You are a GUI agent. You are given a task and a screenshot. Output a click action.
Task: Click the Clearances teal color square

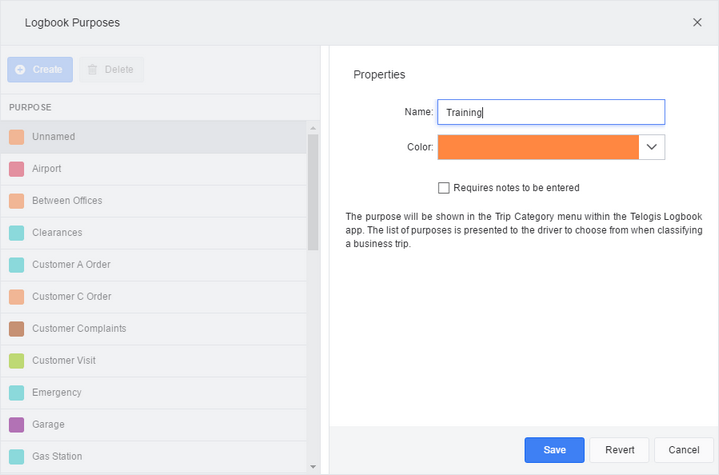pyautogui.click(x=17, y=233)
